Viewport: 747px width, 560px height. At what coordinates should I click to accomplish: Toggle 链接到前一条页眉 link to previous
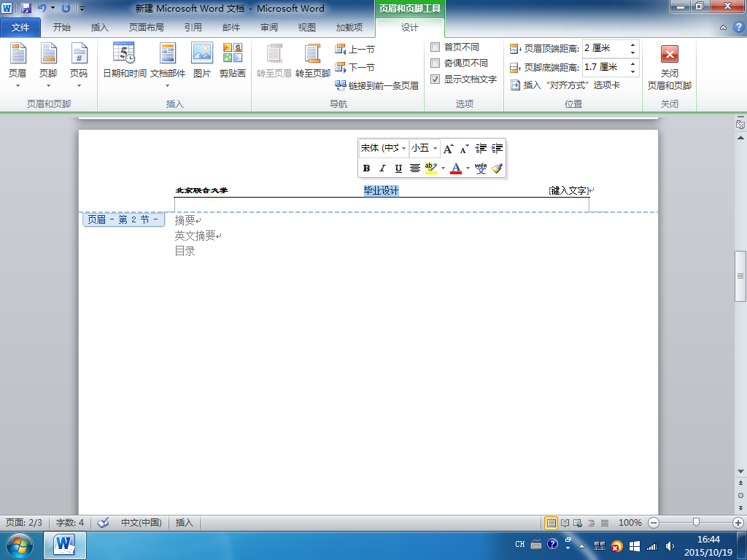click(x=376, y=85)
